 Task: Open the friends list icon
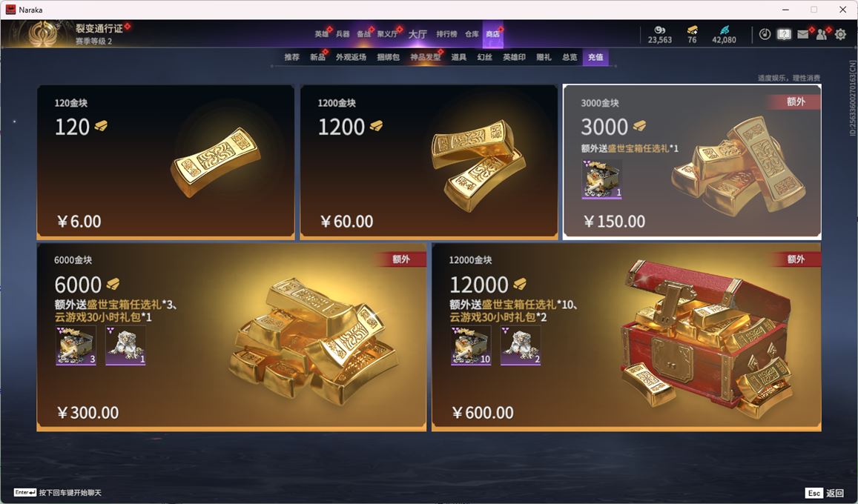(822, 34)
